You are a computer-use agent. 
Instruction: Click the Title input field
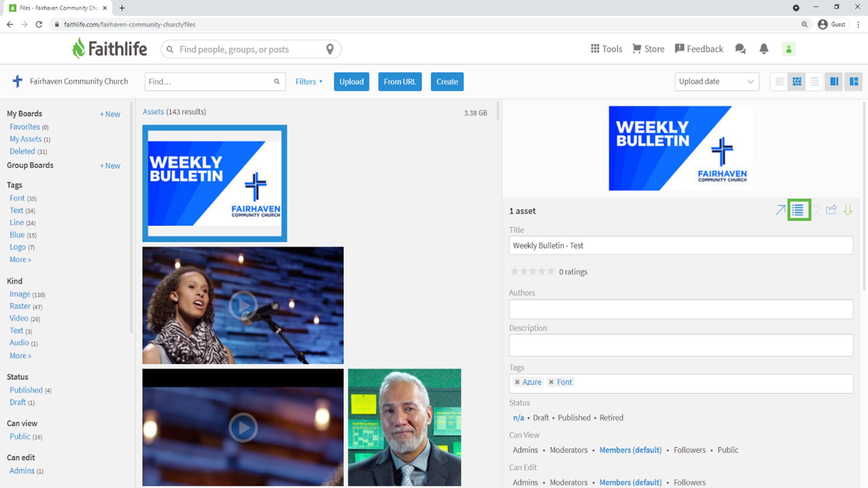[x=681, y=245]
